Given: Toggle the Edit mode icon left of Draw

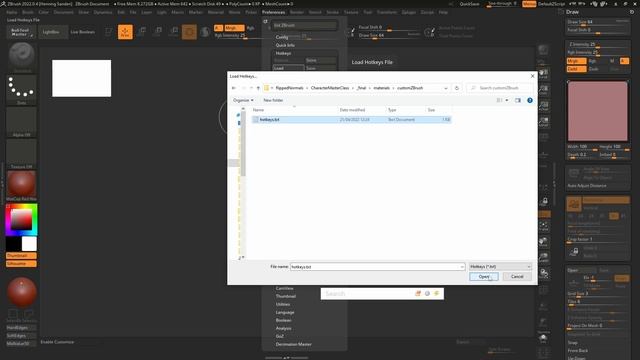Looking at the screenshot, I should [109, 32].
